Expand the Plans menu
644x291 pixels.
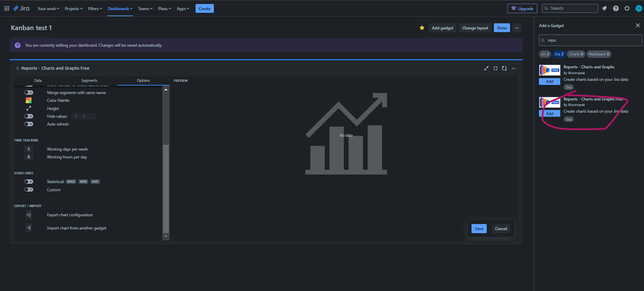(x=166, y=8)
